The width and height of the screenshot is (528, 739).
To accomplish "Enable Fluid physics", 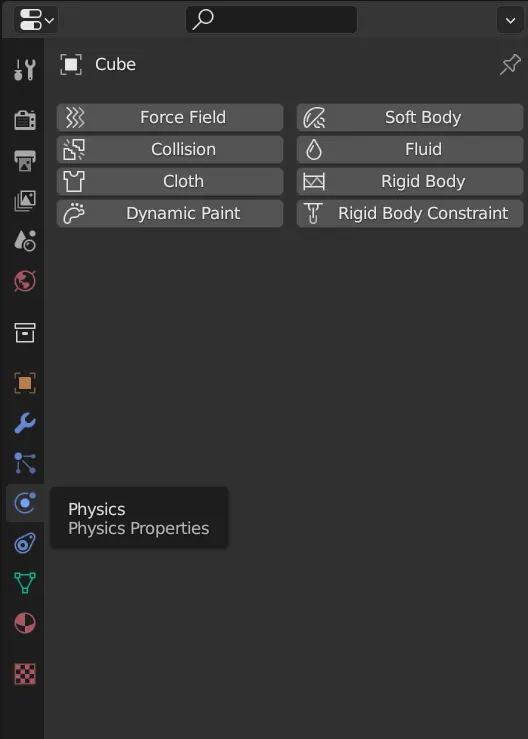I will click(410, 149).
